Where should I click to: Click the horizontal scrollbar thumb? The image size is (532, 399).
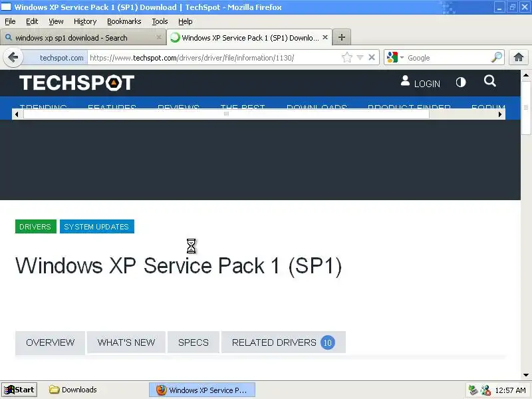click(x=226, y=114)
